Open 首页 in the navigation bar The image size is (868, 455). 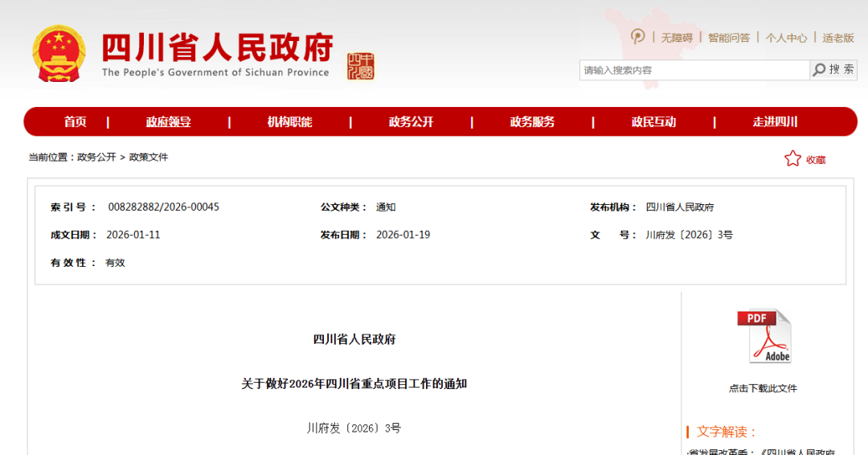coord(75,122)
